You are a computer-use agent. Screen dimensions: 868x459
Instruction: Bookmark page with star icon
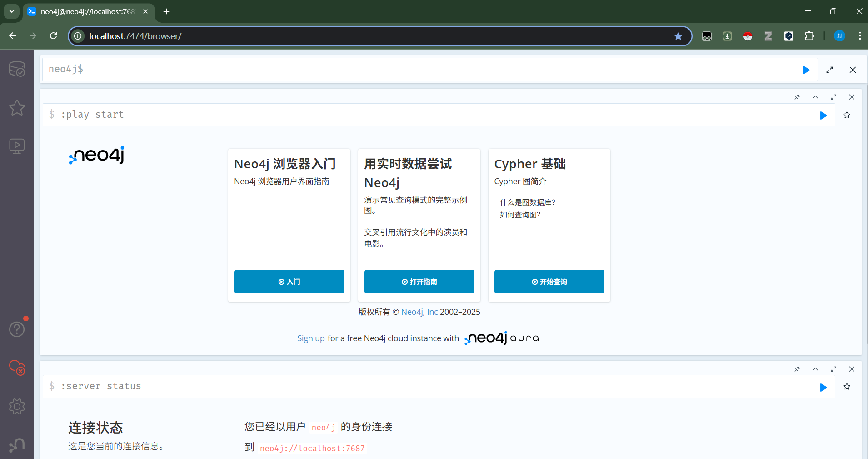[x=678, y=36]
